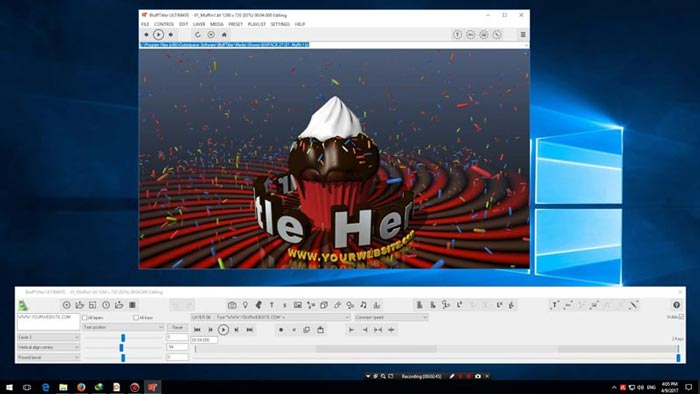Click the WWW.YOURWEBSITE.COM text box
The width and height of the screenshot is (700, 394).
[x=49, y=322]
